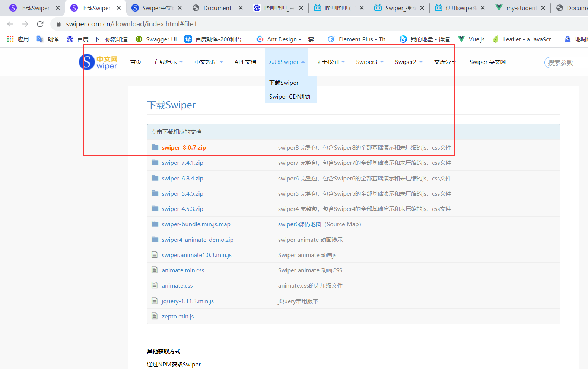Click the 通过NPM获取Swiper text
Image resolution: width=588 pixels, height=369 pixels.
click(174, 364)
